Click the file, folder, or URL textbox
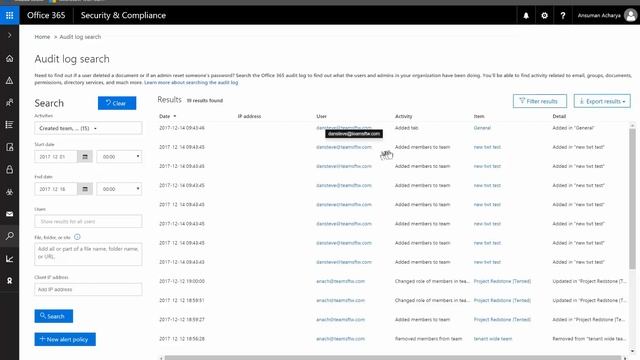The height and width of the screenshot is (360, 640). pos(88,254)
